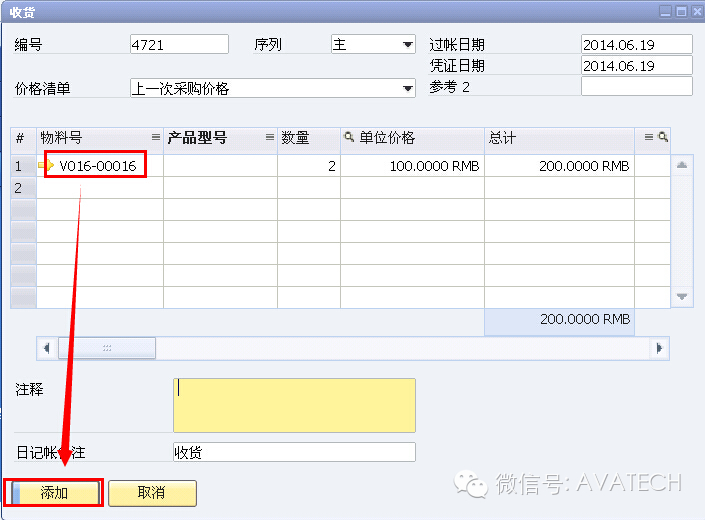Click the yellow link arrow beside V016-00016
The width and height of the screenshot is (705, 520).
pyautogui.click(x=46, y=165)
